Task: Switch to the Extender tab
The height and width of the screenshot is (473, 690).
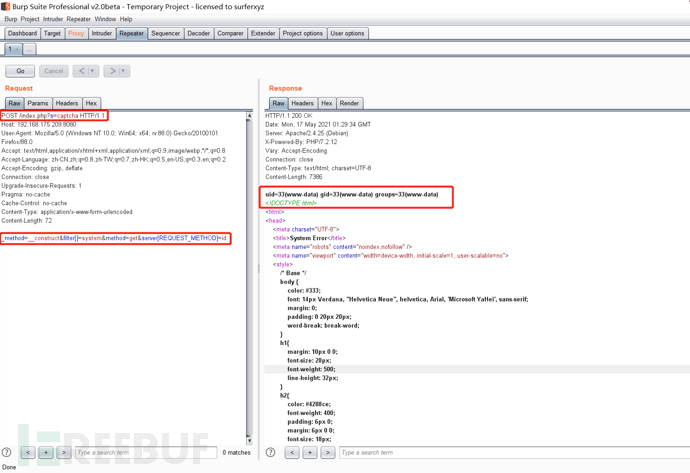Action: point(263,33)
